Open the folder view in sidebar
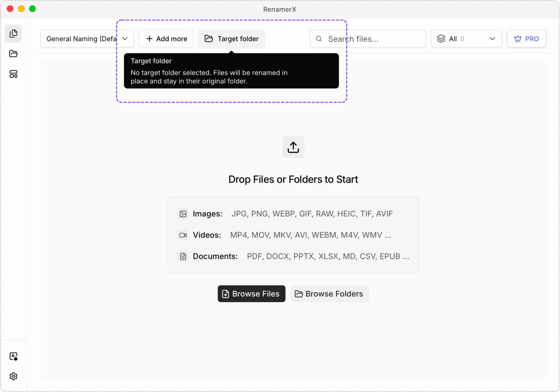The image size is (560, 392). [x=13, y=54]
